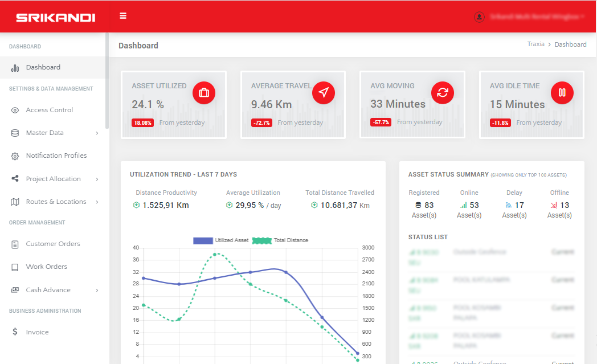Viewport: 597px width, 364px height.
Task: Toggle Utilized Asset series in chart legend
Action: coord(221,240)
